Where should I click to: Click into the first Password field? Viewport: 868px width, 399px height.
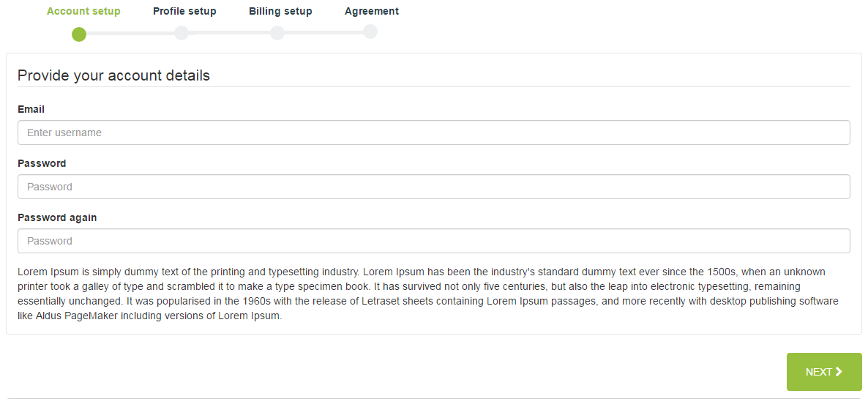[433, 187]
